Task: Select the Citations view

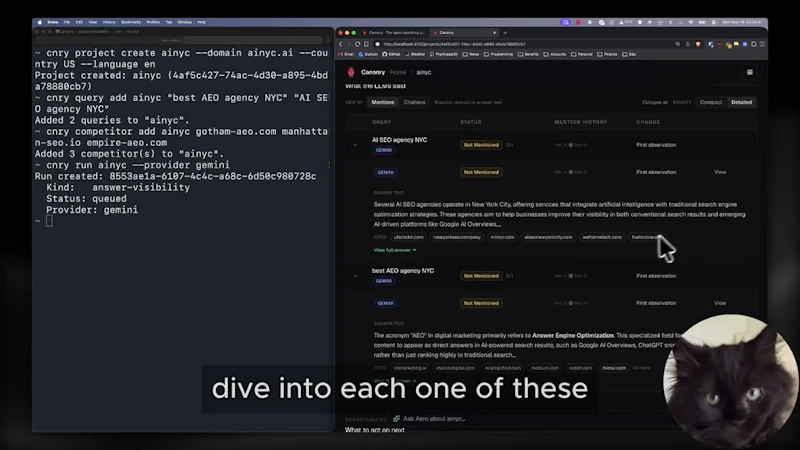Action: pos(414,103)
